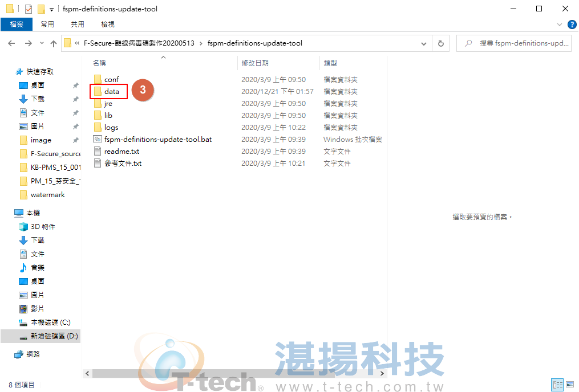Sort by 類型 column header

click(x=330, y=63)
